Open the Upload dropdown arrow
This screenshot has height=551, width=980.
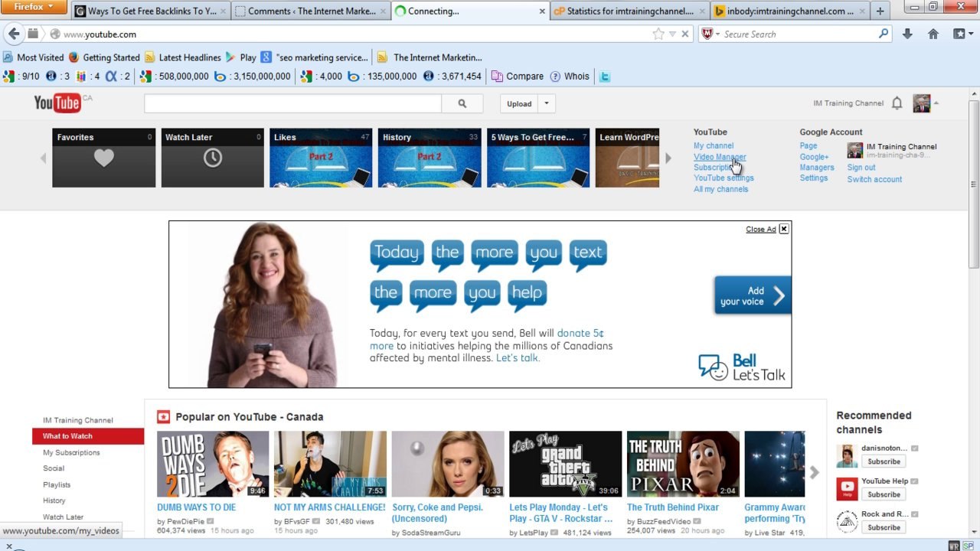click(547, 103)
